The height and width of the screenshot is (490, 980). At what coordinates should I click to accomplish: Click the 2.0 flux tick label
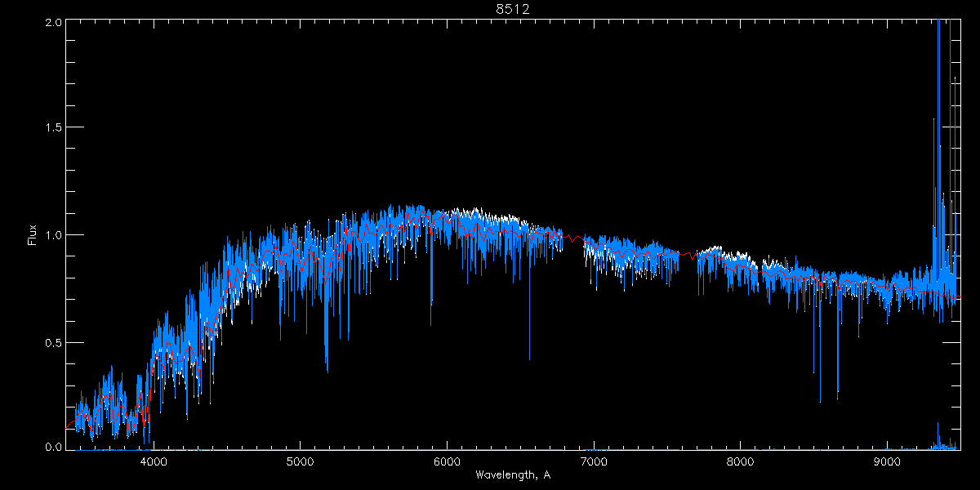[x=52, y=22]
